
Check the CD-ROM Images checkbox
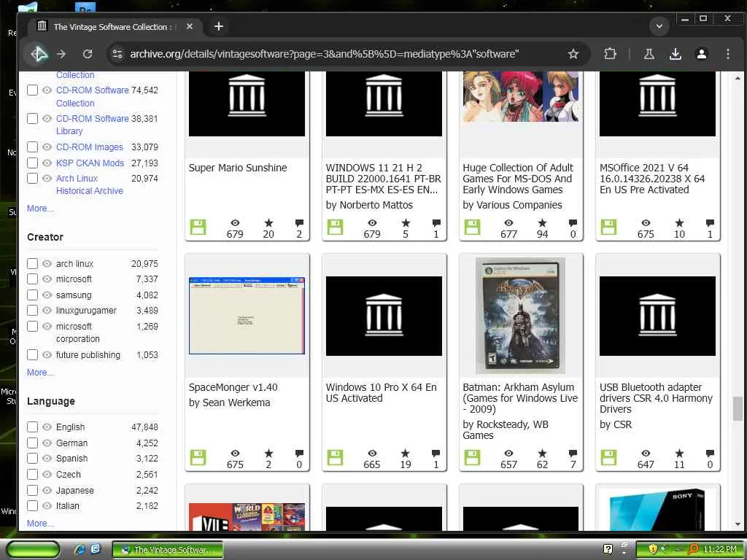[32, 147]
